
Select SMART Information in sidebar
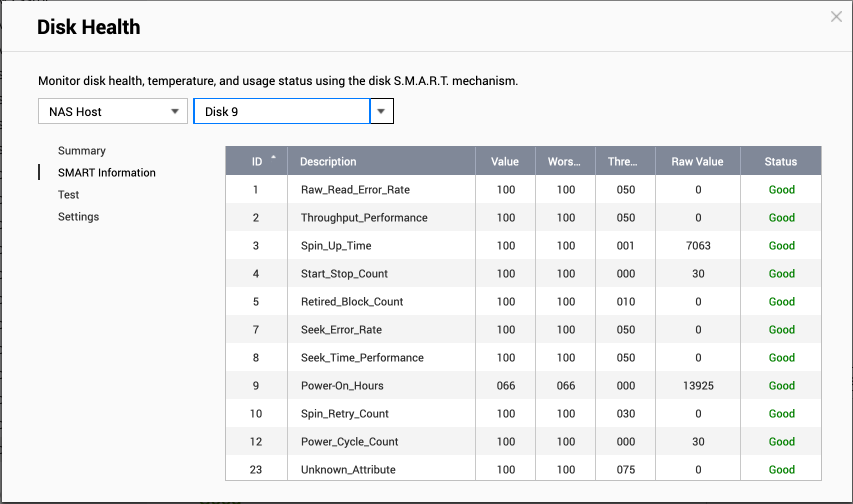106,172
